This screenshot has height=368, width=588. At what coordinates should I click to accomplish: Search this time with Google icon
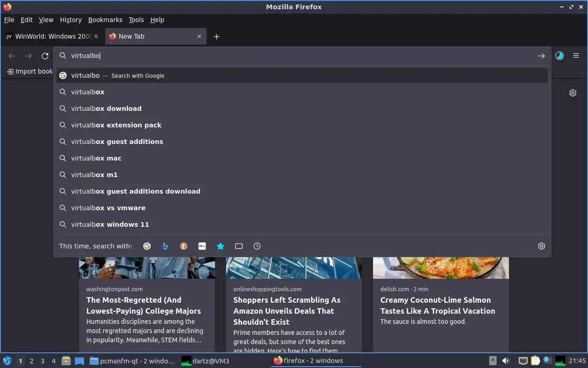click(147, 246)
